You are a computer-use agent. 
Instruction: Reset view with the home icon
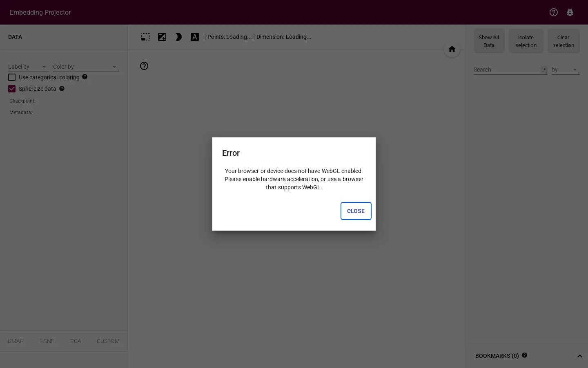point(452,49)
